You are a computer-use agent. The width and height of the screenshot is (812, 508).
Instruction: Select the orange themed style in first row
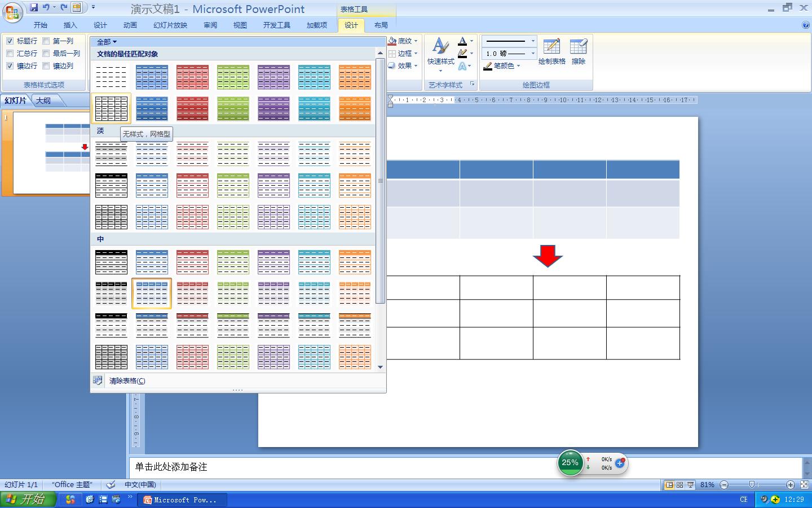(x=355, y=77)
